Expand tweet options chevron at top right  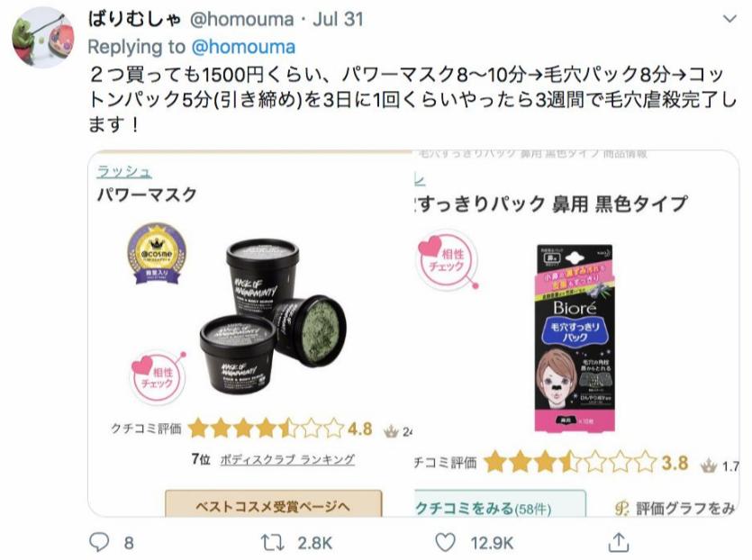tap(729, 19)
